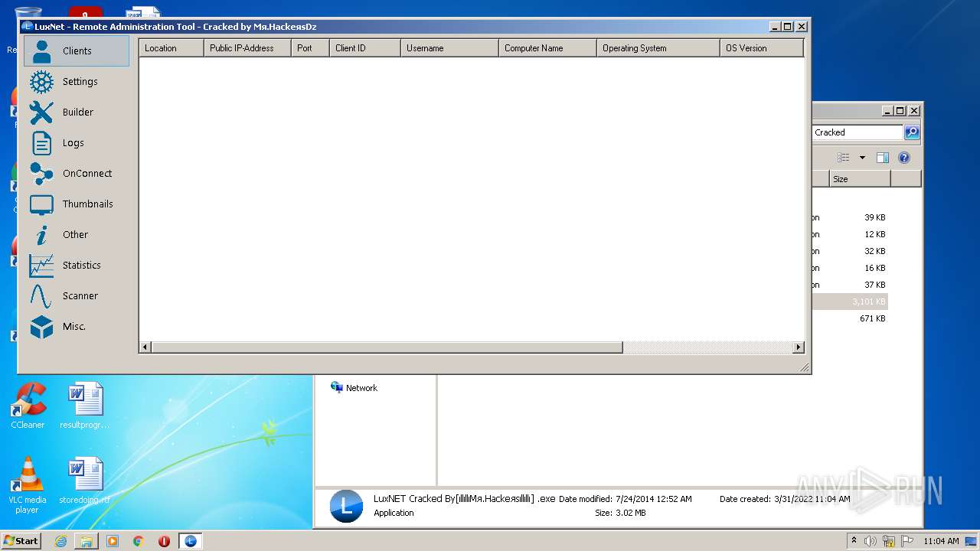Open Windows Explorer taskbar icon
The height and width of the screenshot is (551, 980).
click(87, 541)
